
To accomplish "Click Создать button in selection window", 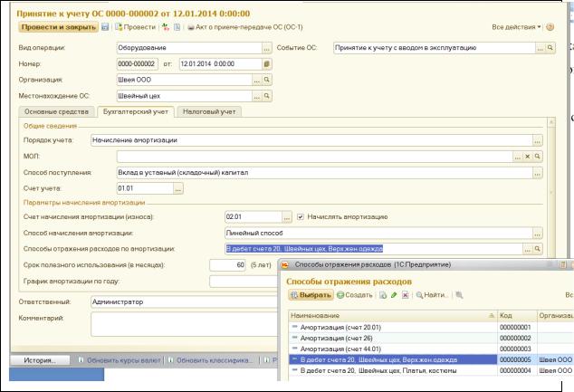I will click(x=355, y=295).
